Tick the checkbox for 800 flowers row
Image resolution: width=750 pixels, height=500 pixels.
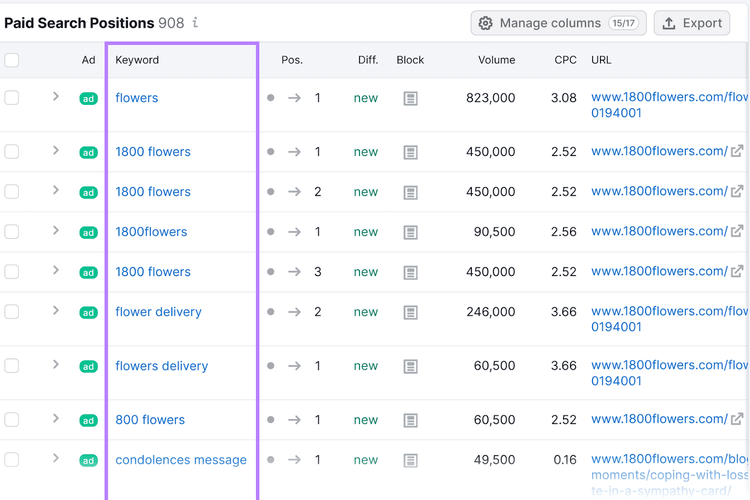pos(11,420)
